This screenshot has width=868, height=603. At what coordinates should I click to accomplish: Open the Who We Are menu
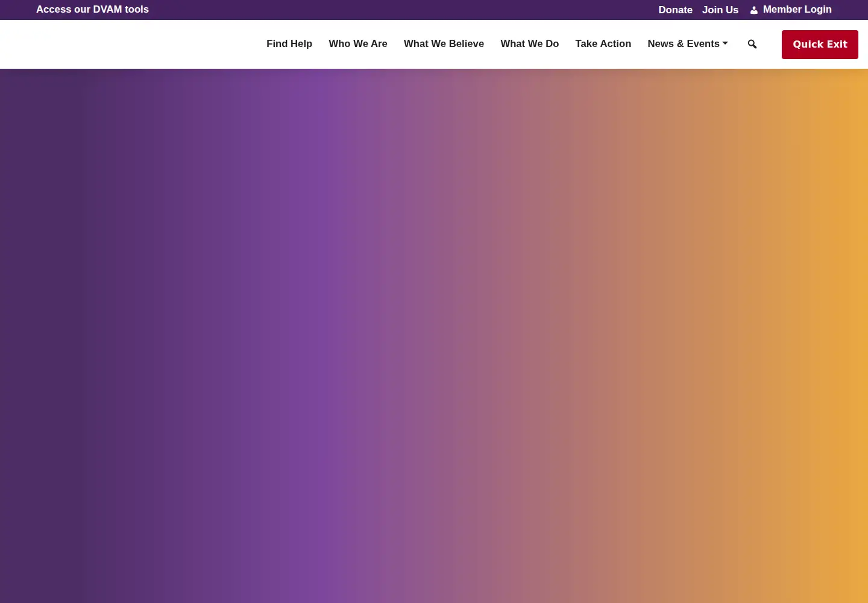tap(358, 43)
